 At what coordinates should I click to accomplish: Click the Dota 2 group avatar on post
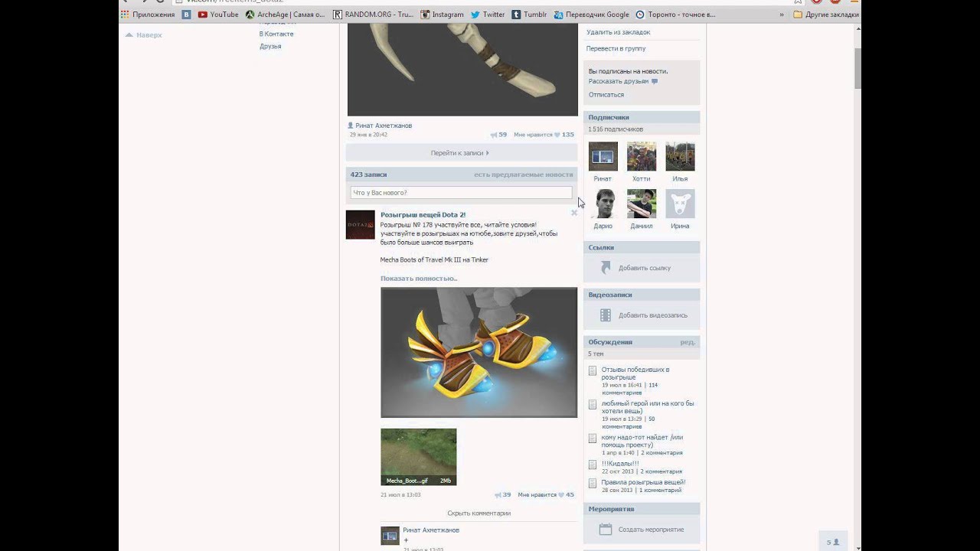361,225
